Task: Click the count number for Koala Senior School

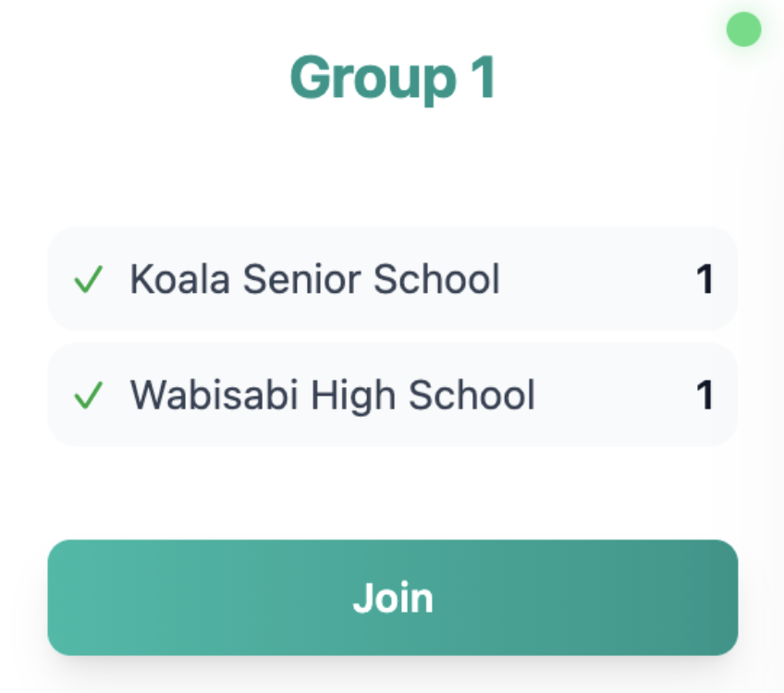Action: (x=704, y=280)
